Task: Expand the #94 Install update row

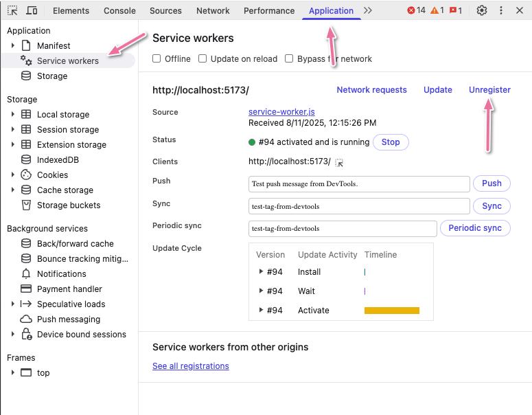Action: point(261,271)
